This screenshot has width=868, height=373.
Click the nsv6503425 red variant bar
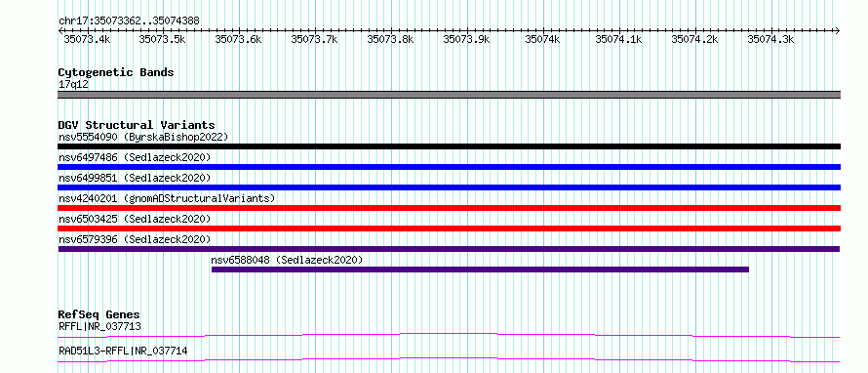(449, 228)
